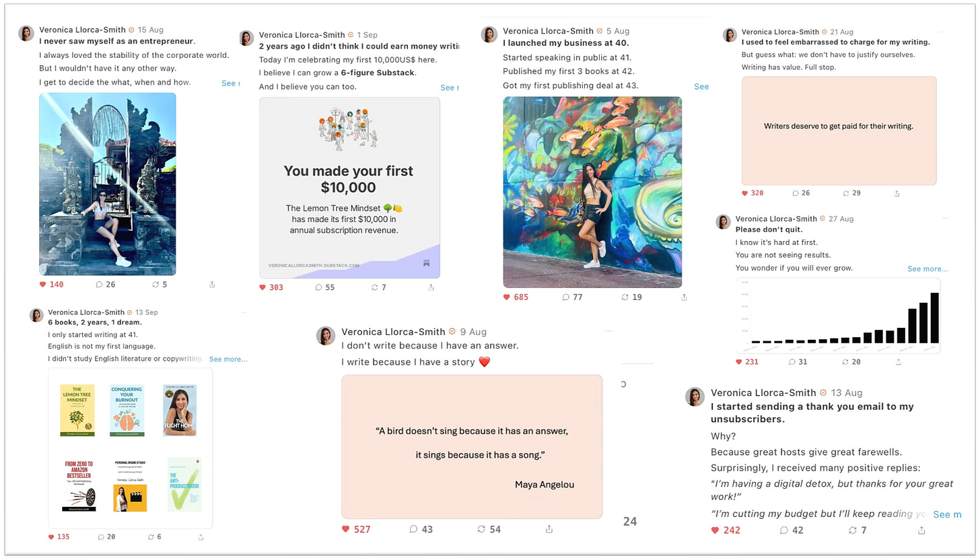
Task: Restack the Maya Angelou quote post
Action: [489, 529]
